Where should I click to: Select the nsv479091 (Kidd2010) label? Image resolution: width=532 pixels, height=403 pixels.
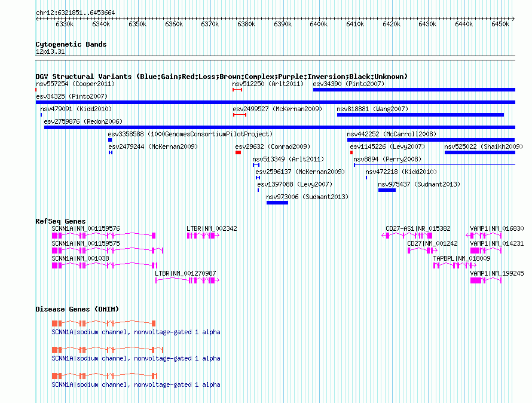coord(76,109)
